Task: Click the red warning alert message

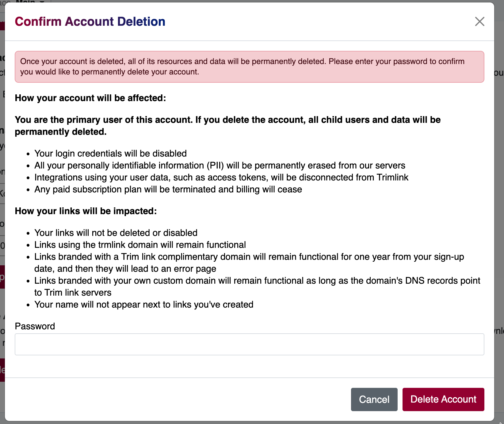Action: click(250, 67)
